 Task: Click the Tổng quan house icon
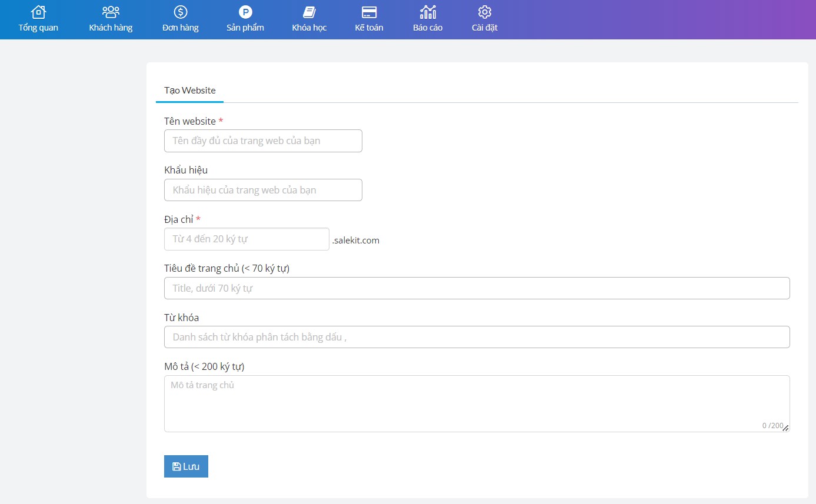(38, 12)
